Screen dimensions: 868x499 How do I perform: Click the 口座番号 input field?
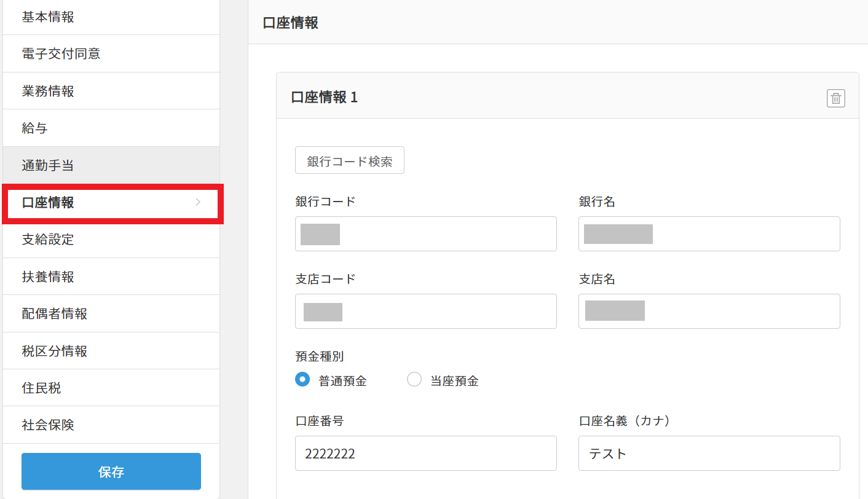425,453
